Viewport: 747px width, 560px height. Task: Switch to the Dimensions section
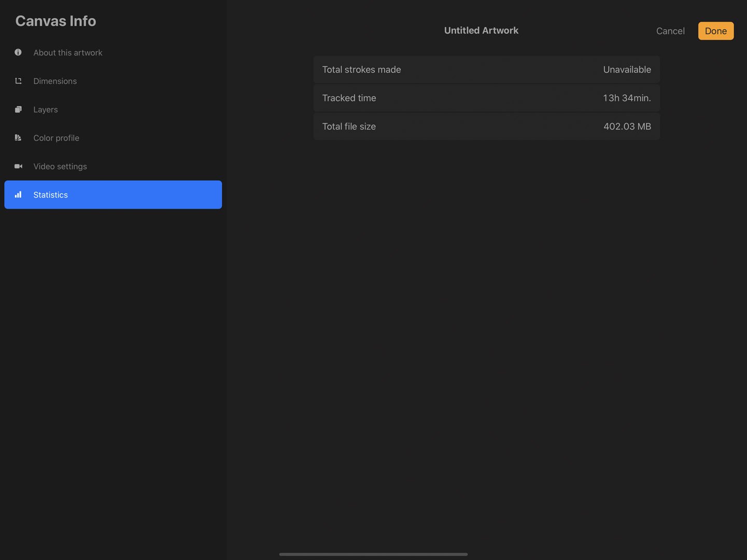click(55, 81)
